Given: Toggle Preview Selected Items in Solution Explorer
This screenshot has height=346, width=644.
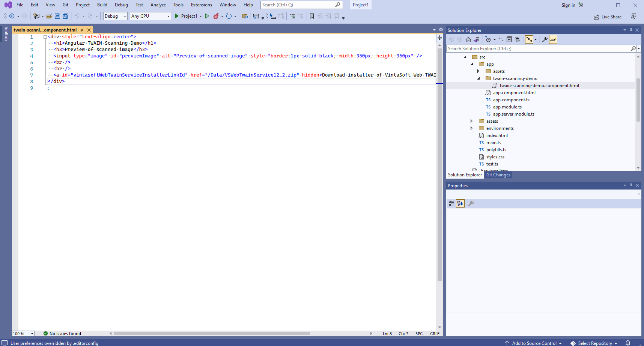Looking at the screenshot, I should coord(553,39).
